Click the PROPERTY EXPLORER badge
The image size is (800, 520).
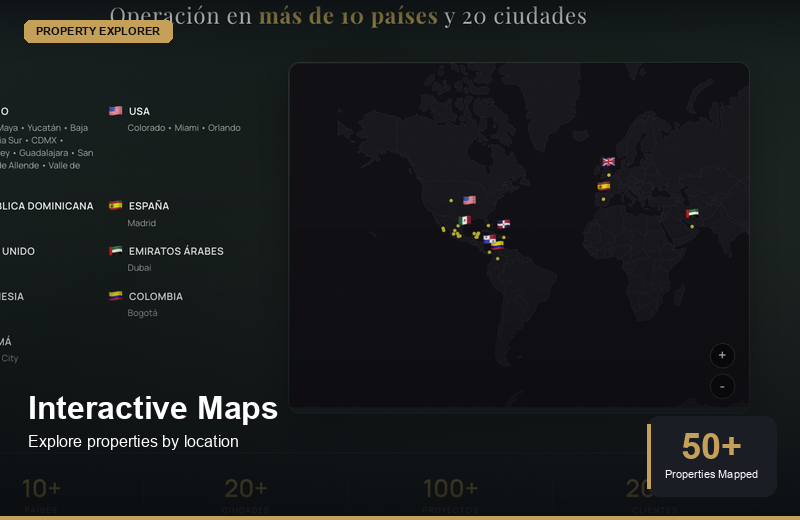[98, 31]
